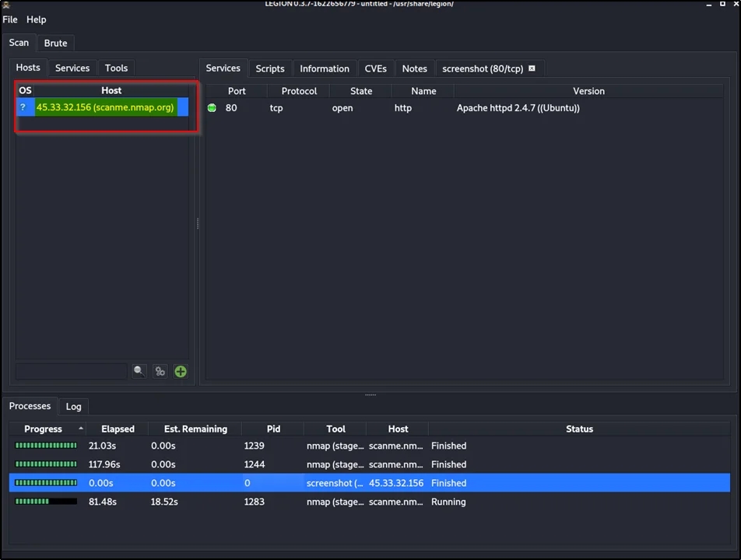Sort services by Port column header
Screen dimensions: 741x560
point(237,91)
